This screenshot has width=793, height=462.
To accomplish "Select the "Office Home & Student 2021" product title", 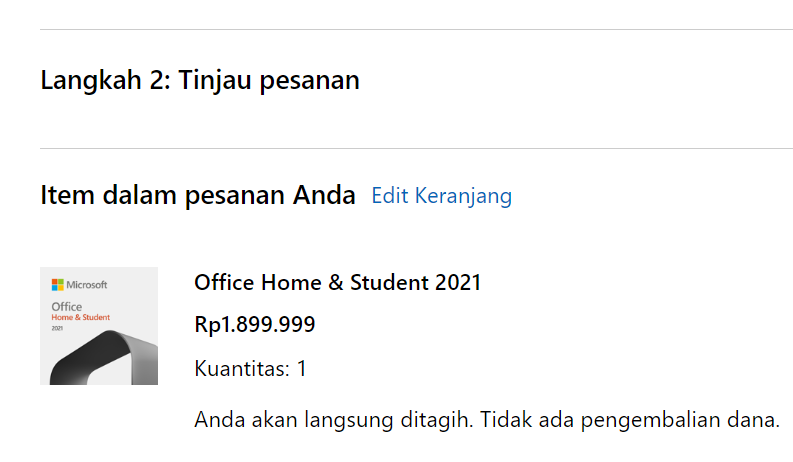I will (x=337, y=283).
